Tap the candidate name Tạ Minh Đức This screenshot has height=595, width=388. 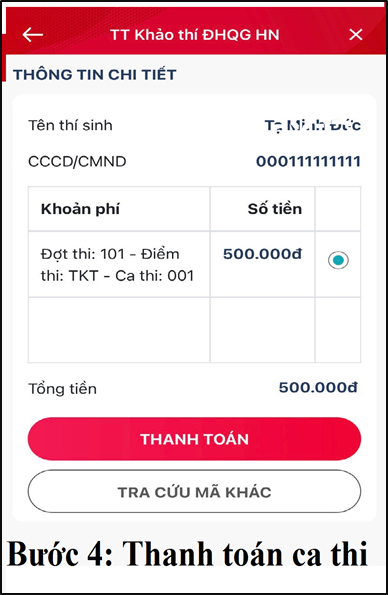312,125
